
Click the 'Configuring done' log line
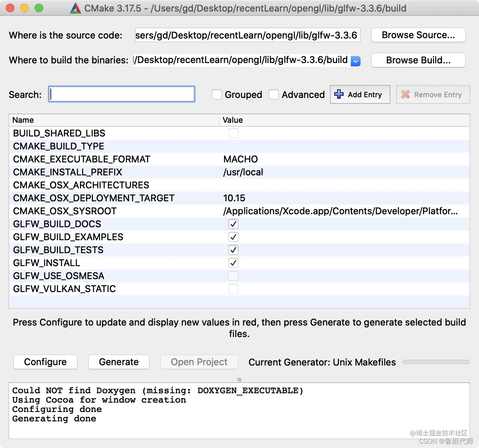pyautogui.click(x=57, y=409)
